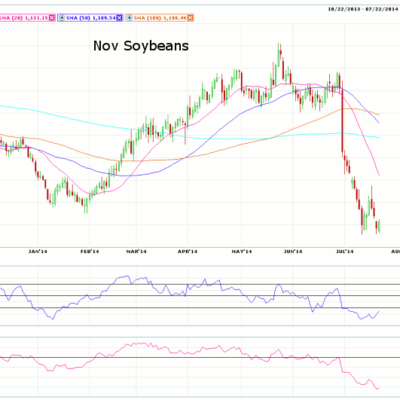
Task: Click the Nov Soybeans chart title
Action: click(x=141, y=46)
